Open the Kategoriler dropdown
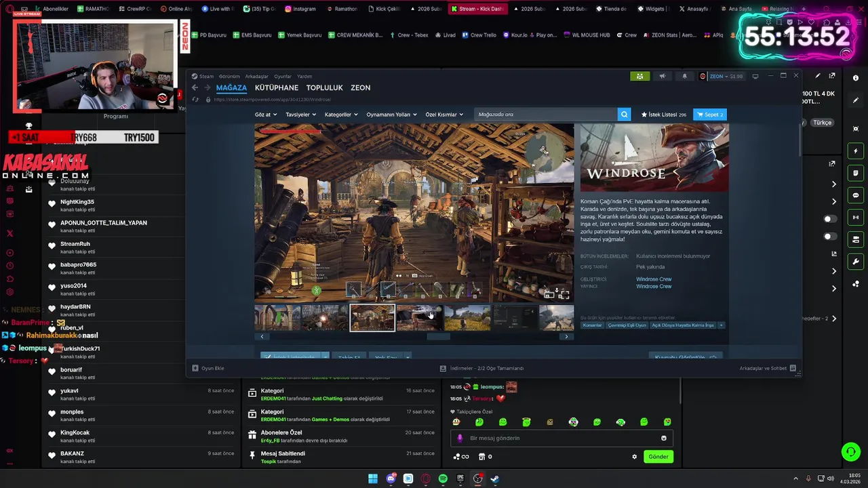Screen dimensions: 868x488 click(341, 115)
